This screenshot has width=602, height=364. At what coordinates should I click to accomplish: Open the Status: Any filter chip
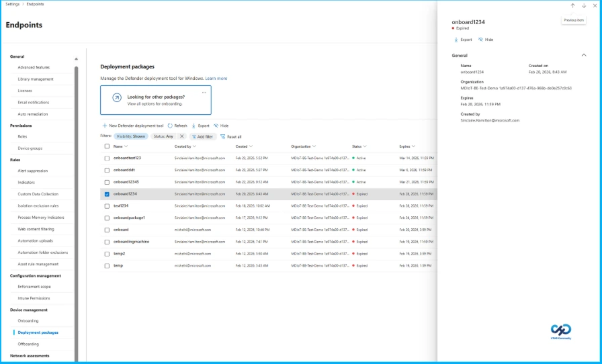(163, 136)
